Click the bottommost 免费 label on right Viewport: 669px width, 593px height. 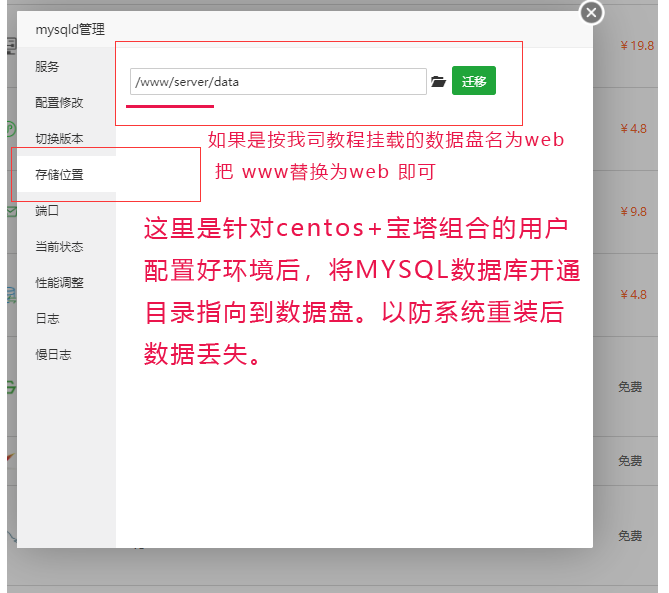(x=630, y=536)
